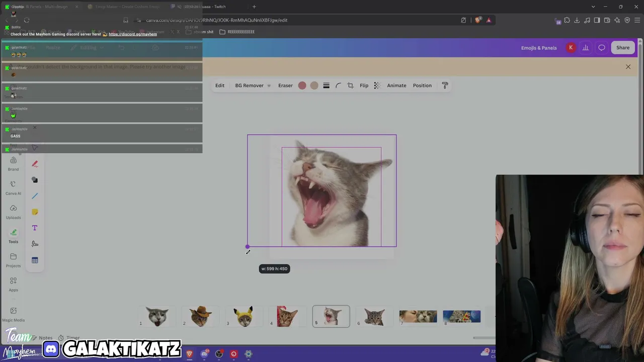Open the browser tab search dropdown
The image size is (644, 362).
(594, 7)
